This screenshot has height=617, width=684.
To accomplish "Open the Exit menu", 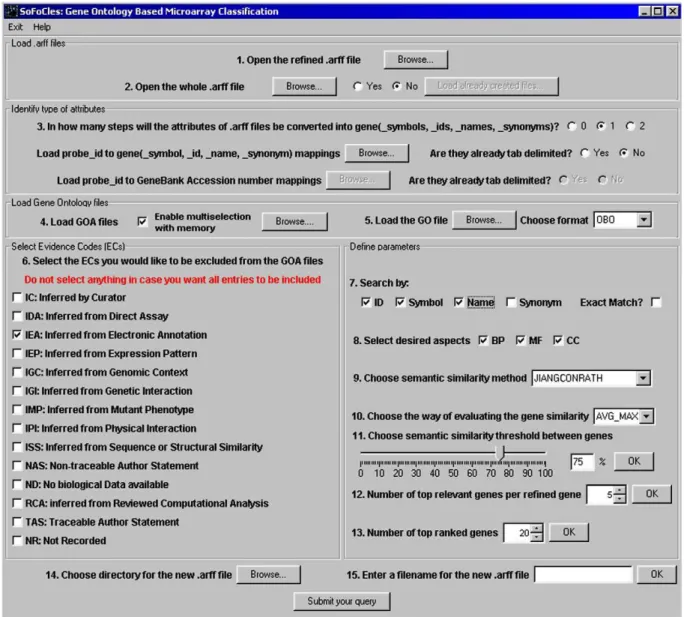I will (x=15, y=27).
